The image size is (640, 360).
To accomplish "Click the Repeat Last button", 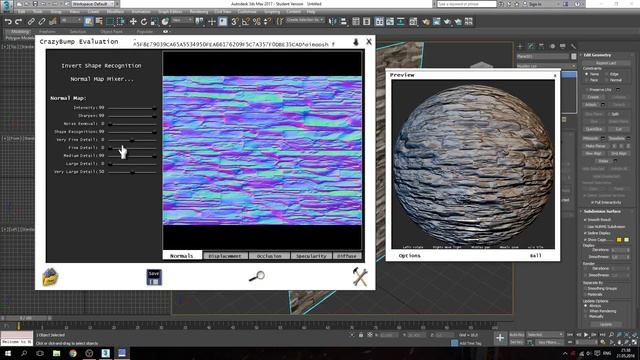I will pyautogui.click(x=606, y=63).
